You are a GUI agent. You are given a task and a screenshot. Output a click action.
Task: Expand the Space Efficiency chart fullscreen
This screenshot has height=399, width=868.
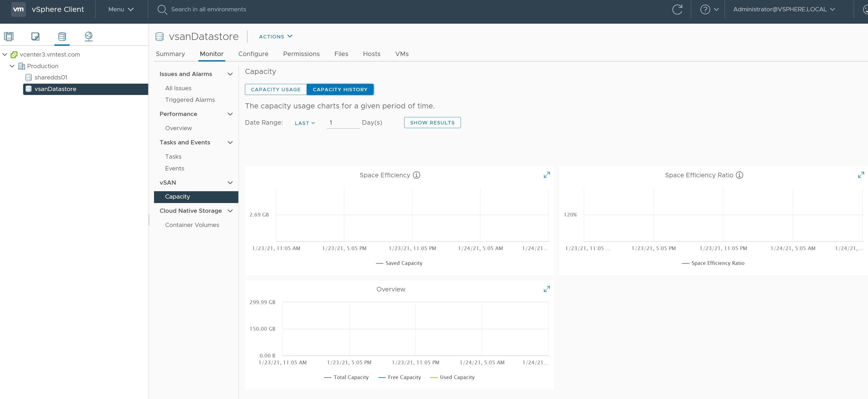(x=547, y=175)
